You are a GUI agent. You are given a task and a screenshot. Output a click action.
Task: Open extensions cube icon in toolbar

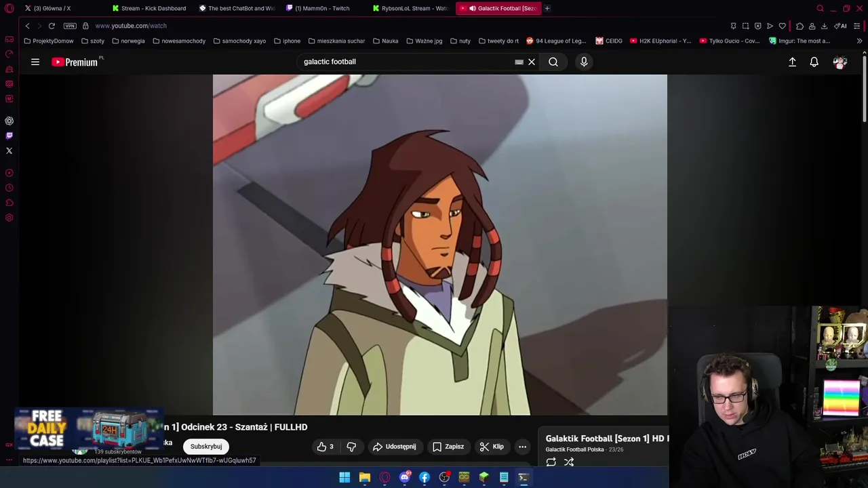pos(800,26)
